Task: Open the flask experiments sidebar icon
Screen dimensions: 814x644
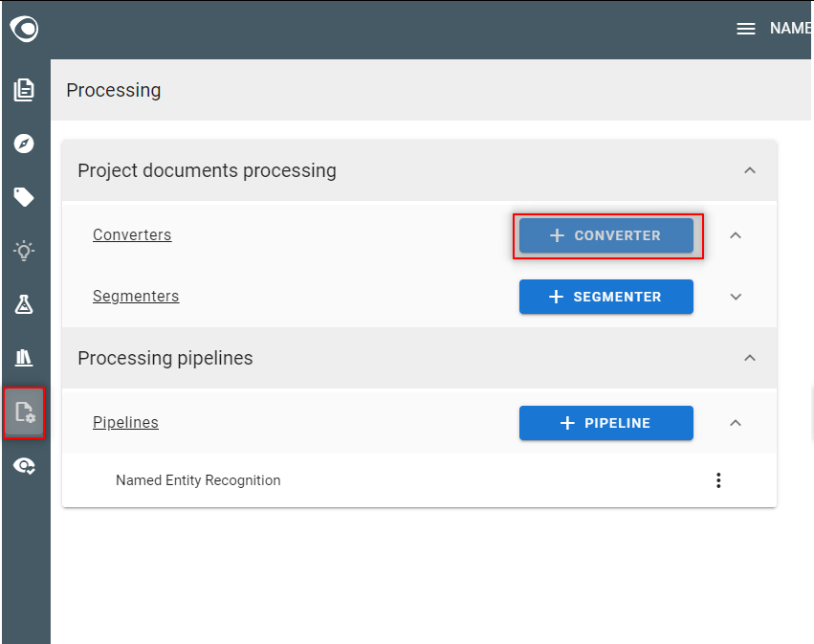Action: (24, 304)
